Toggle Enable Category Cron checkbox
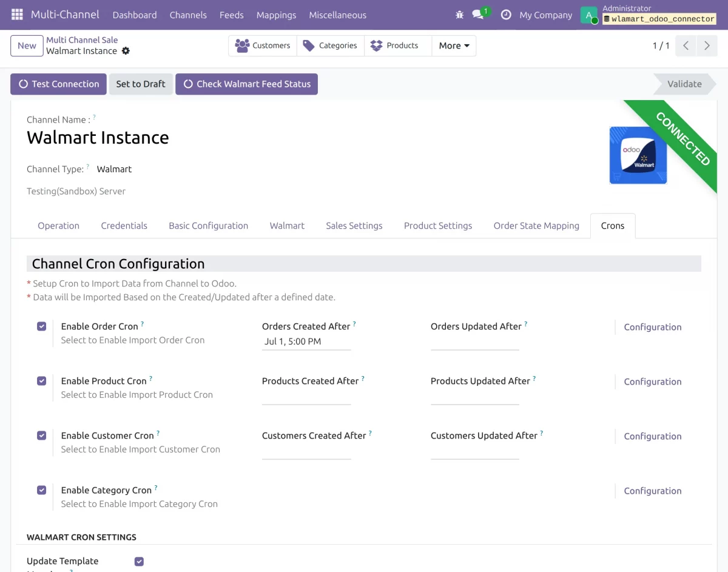Screen dimensions: 728x572 click(x=41, y=490)
